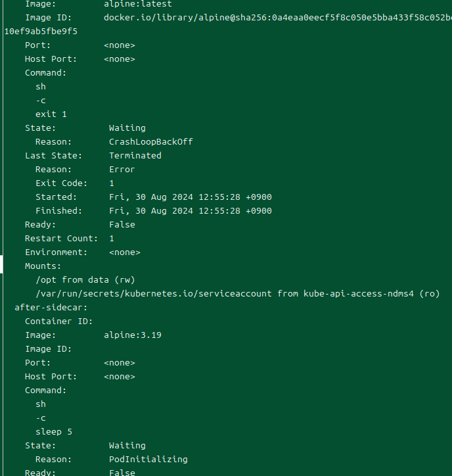452x476 pixels.
Task: Click the docker.io alpine sha256 image ID
Action: coord(277,18)
